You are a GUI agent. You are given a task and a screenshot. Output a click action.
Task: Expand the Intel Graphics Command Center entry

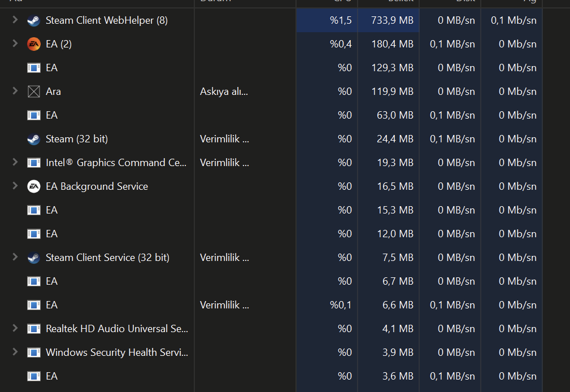(15, 162)
